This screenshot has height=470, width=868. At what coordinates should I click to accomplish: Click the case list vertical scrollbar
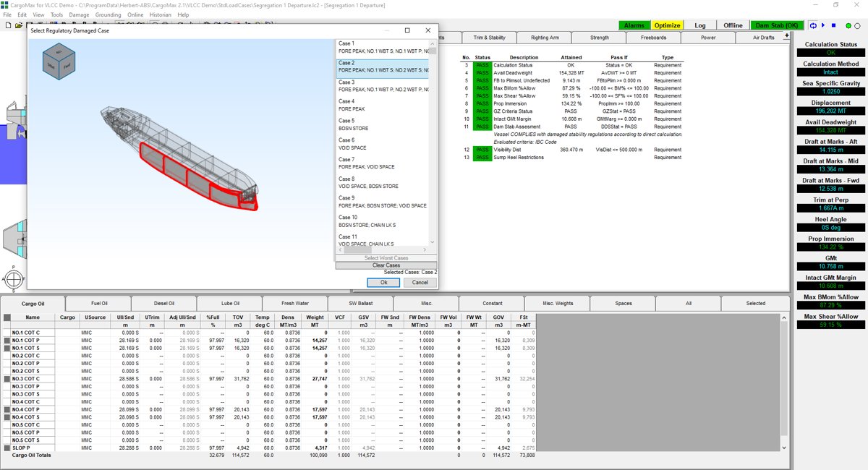(433, 142)
